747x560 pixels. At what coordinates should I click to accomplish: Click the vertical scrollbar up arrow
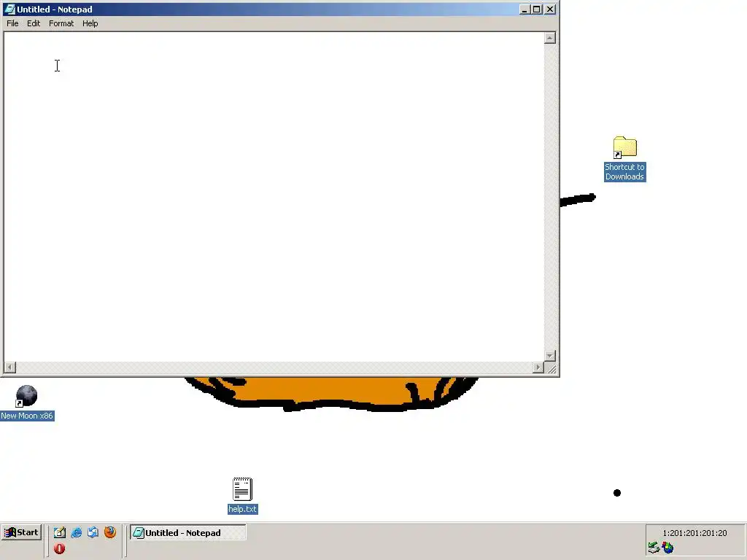click(550, 38)
